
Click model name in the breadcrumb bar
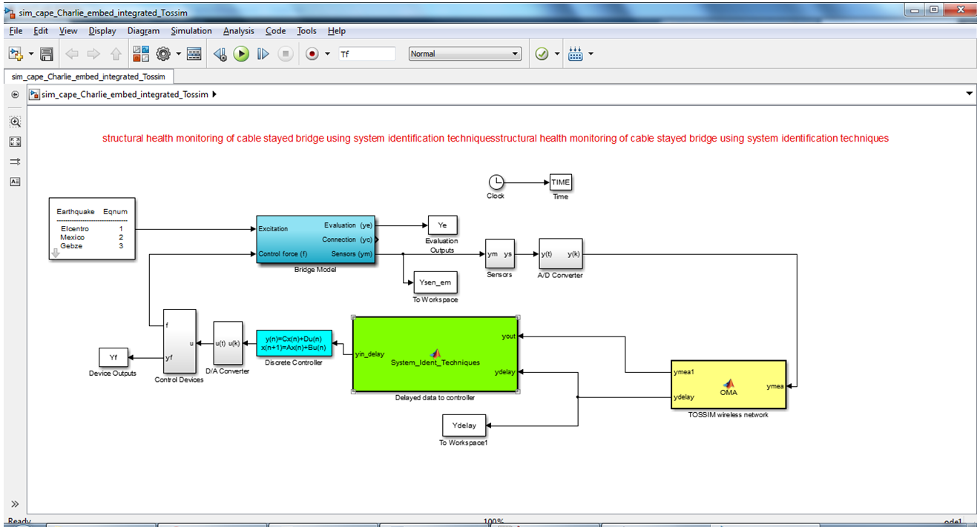(x=125, y=94)
